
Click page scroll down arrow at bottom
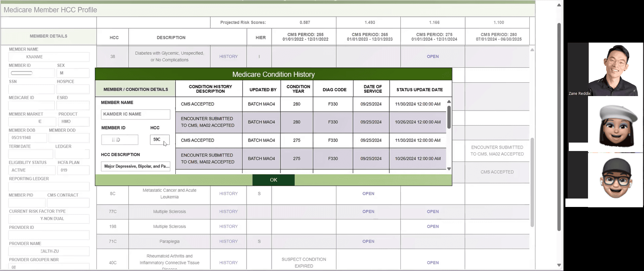[559, 265]
